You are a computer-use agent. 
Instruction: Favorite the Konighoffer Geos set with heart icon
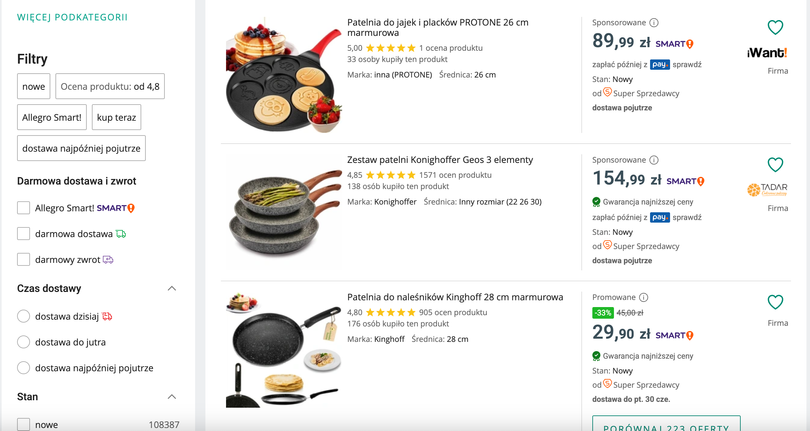[775, 165]
